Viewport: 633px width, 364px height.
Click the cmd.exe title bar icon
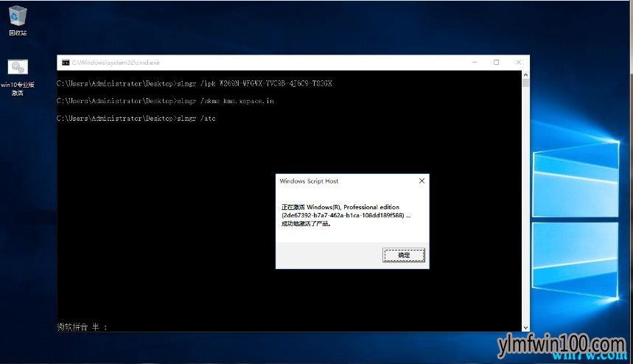(x=66, y=63)
